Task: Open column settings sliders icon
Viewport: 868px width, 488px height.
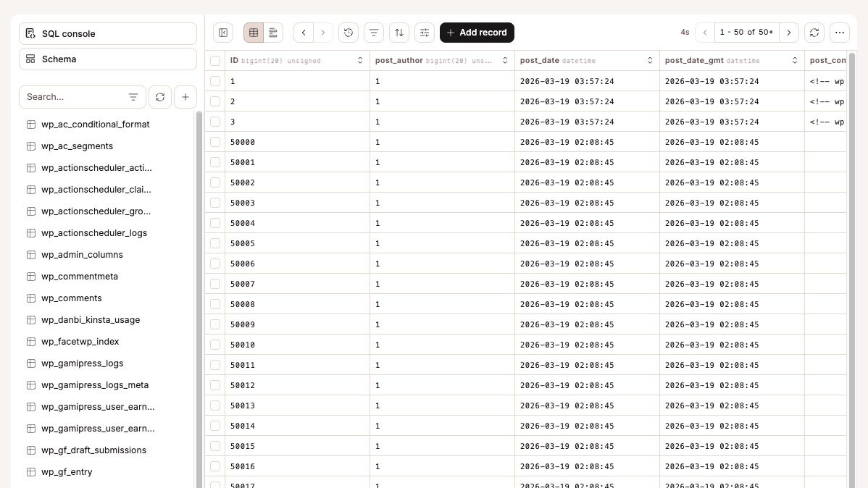Action: pos(425,33)
